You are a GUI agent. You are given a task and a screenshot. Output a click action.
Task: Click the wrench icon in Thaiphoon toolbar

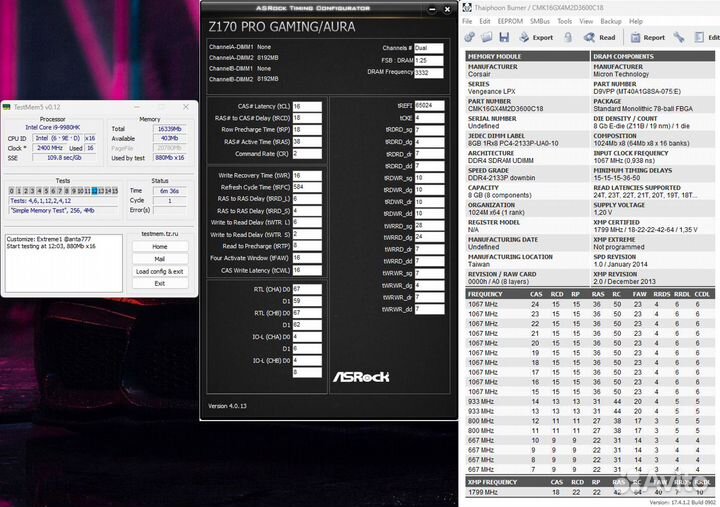679,37
